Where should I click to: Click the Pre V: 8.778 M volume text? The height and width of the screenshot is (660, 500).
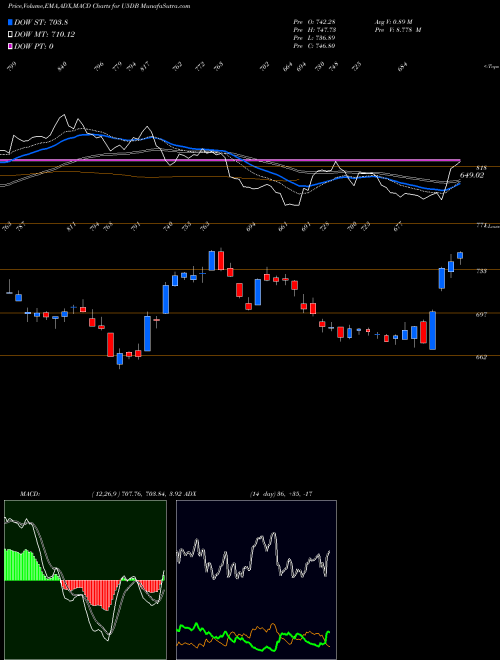coord(398,30)
